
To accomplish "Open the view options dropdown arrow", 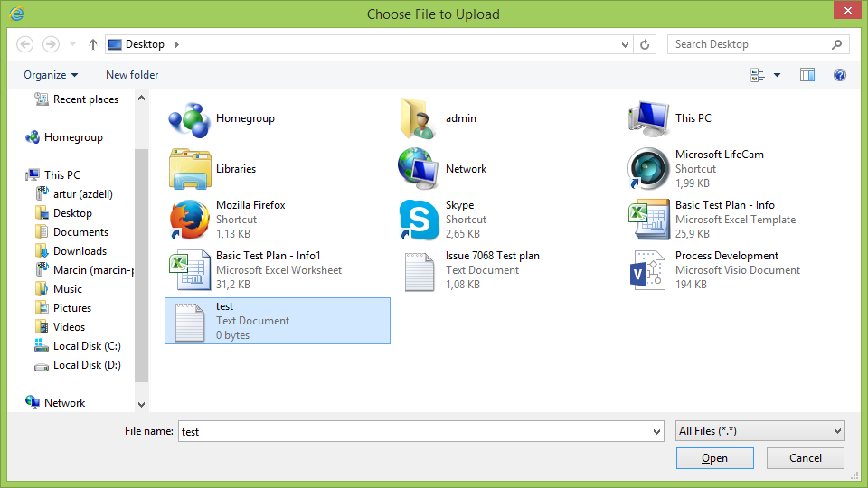I will coord(777,75).
